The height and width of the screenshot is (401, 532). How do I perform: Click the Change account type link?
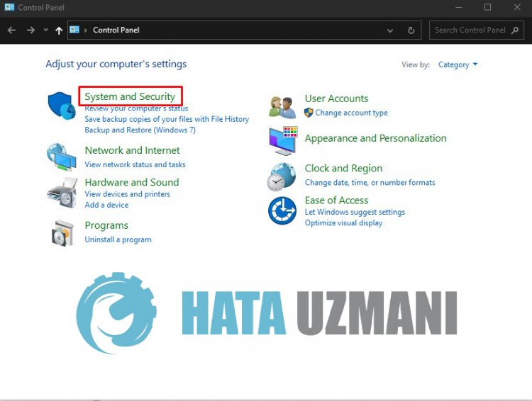(x=351, y=113)
